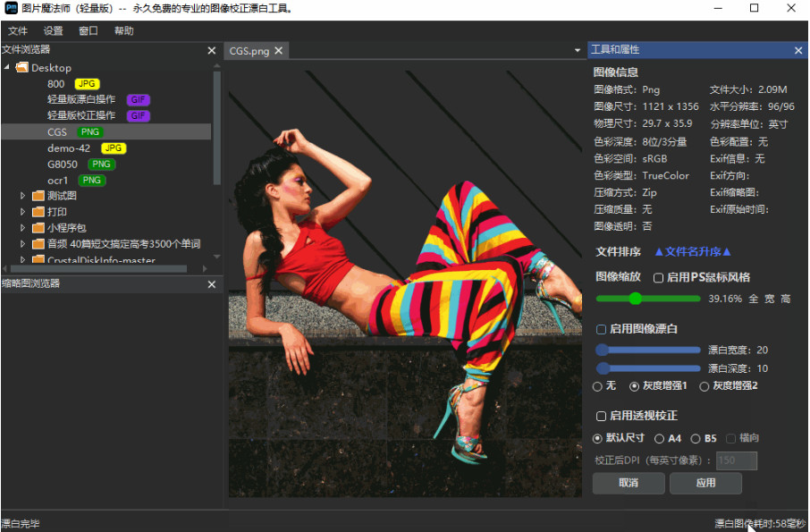Enable 启用PS鼠标风格 checkbox

(658, 278)
